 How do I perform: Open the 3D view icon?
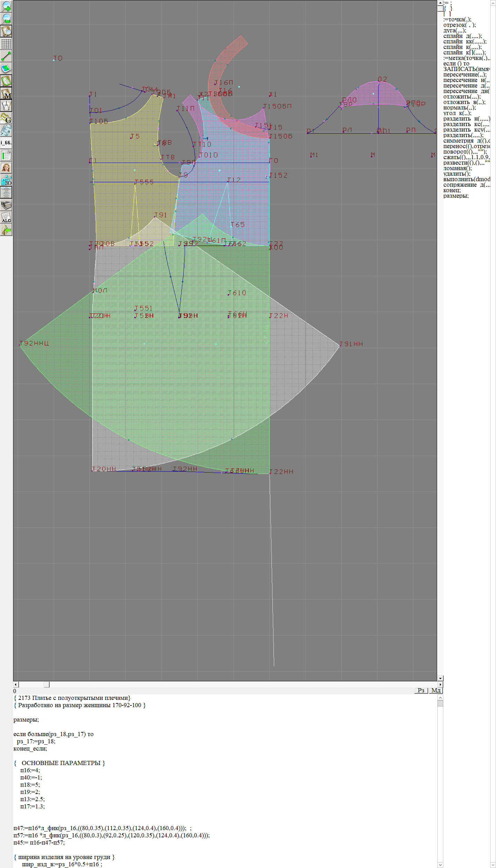coord(6,180)
